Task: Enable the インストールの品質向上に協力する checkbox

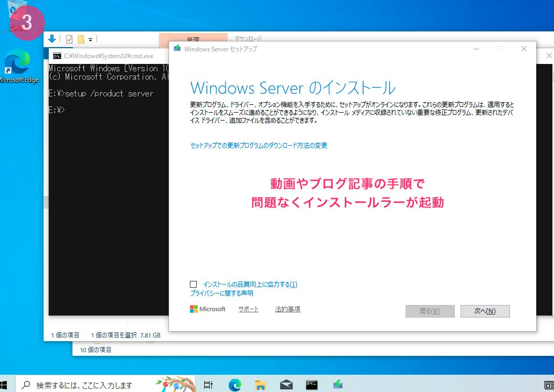Action: [193, 285]
